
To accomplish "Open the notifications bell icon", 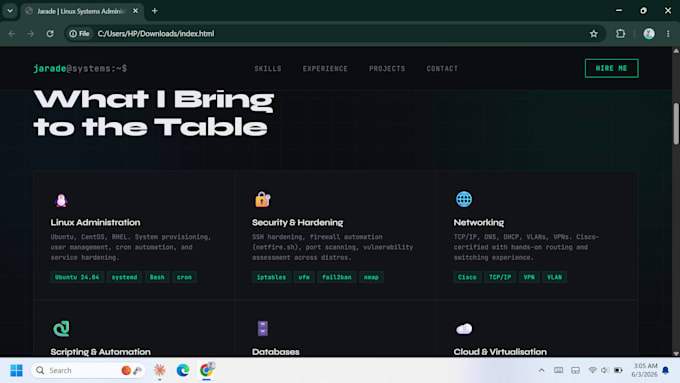I will pos(665,370).
